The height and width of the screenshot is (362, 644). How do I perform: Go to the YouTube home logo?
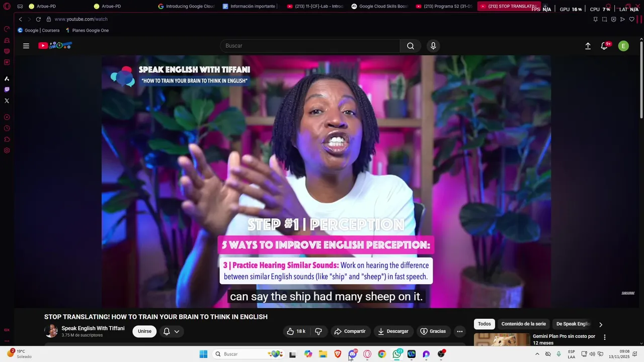[x=55, y=46]
